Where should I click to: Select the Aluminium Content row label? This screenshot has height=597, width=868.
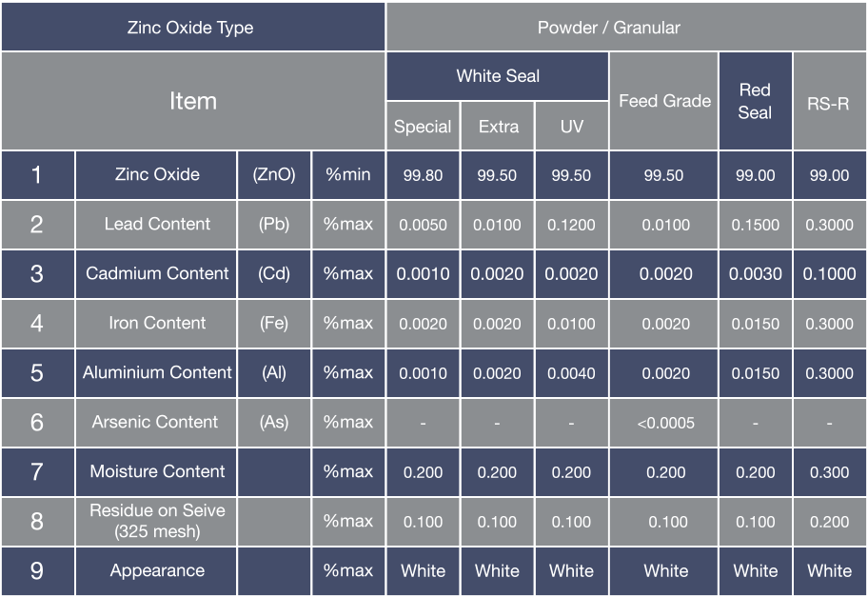(x=157, y=373)
